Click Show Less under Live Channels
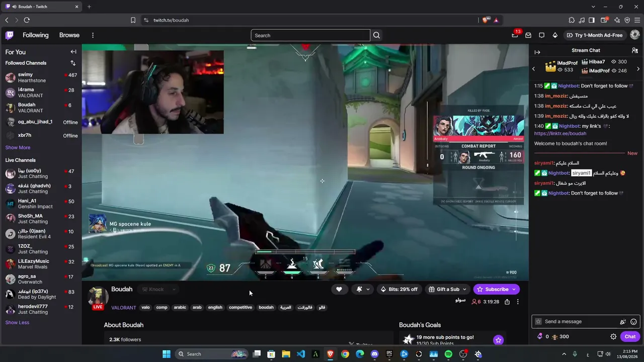Viewport: 644px width, 362px height. (x=17, y=322)
